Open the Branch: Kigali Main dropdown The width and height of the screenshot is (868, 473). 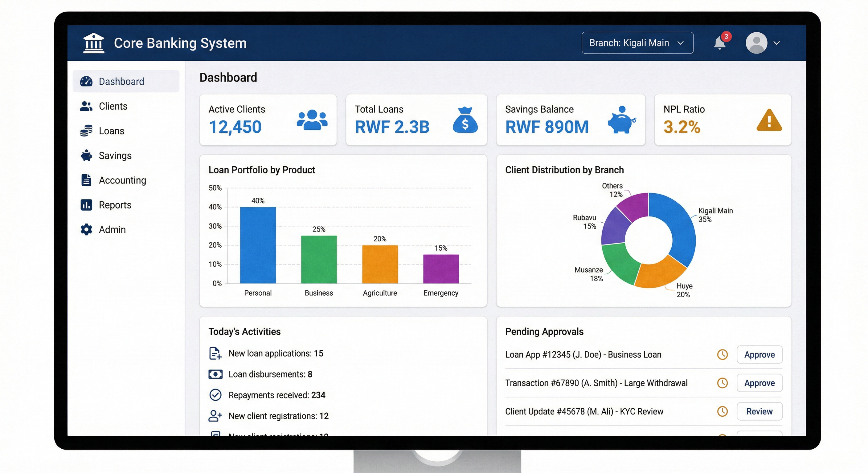pos(637,43)
